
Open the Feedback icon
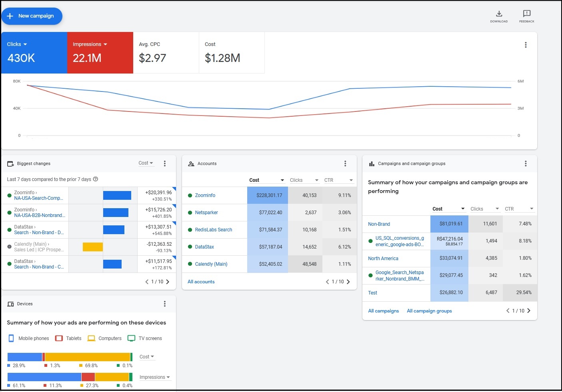[x=526, y=14]
